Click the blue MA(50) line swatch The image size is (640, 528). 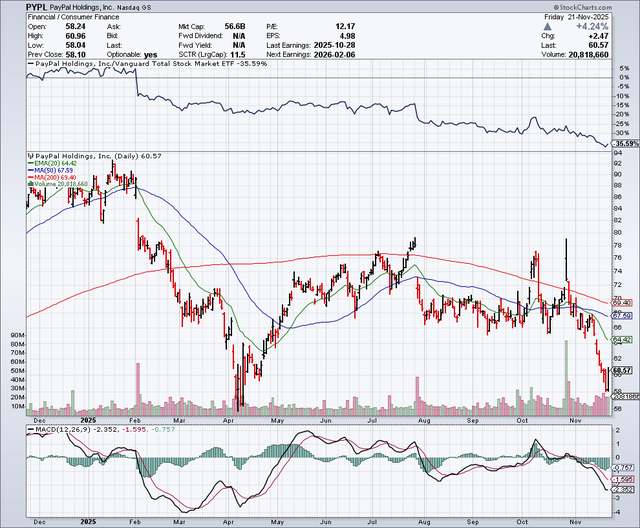[x=31, y=170]
